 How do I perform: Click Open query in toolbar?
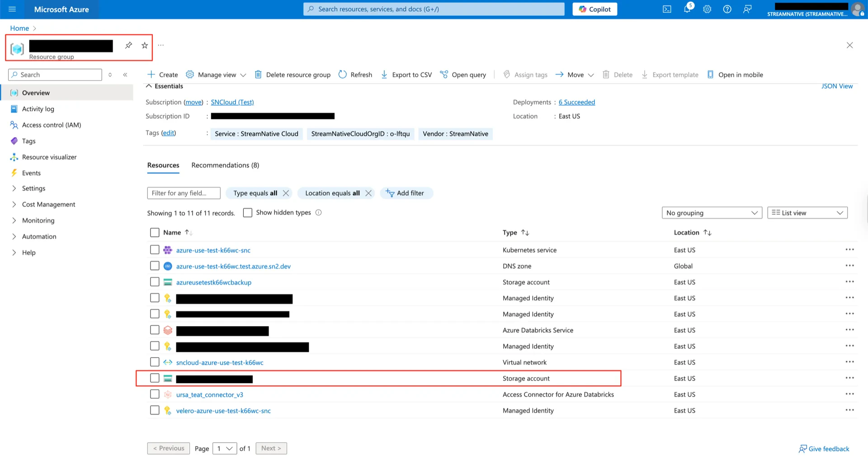pyautogui.click(x=463, y=75)
